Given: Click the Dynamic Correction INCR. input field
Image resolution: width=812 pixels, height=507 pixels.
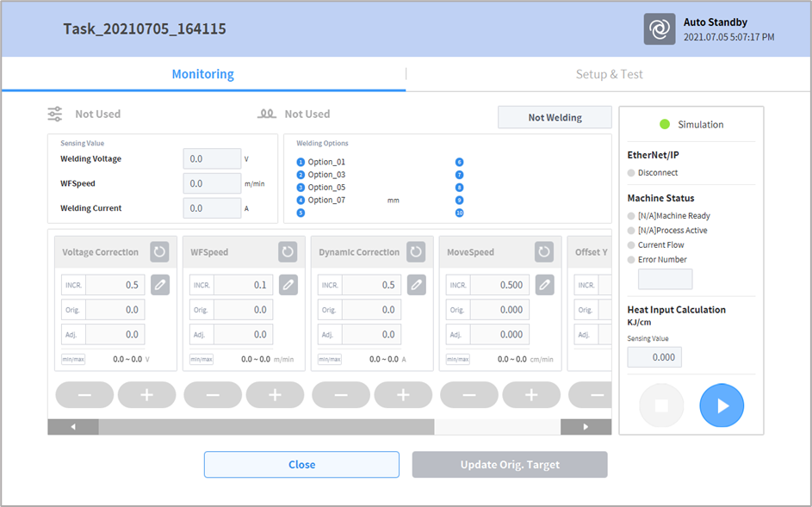Looking at the screenshot, I should pos(371,285).
